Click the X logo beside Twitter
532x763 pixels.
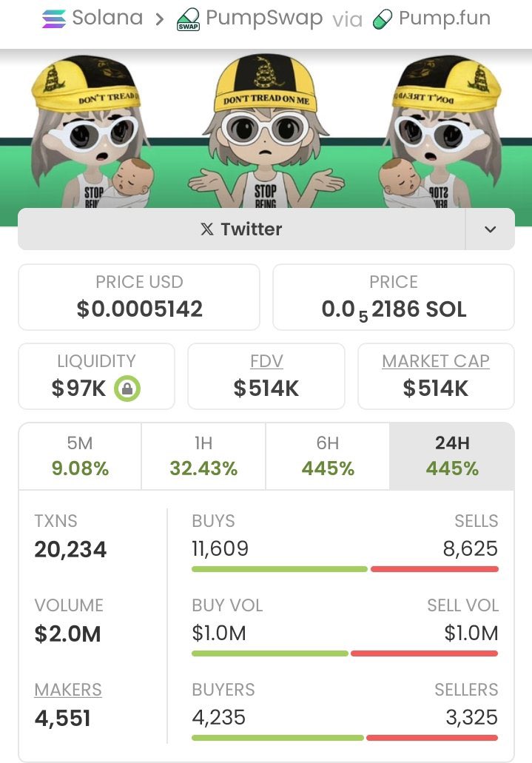tap(207, 229)
